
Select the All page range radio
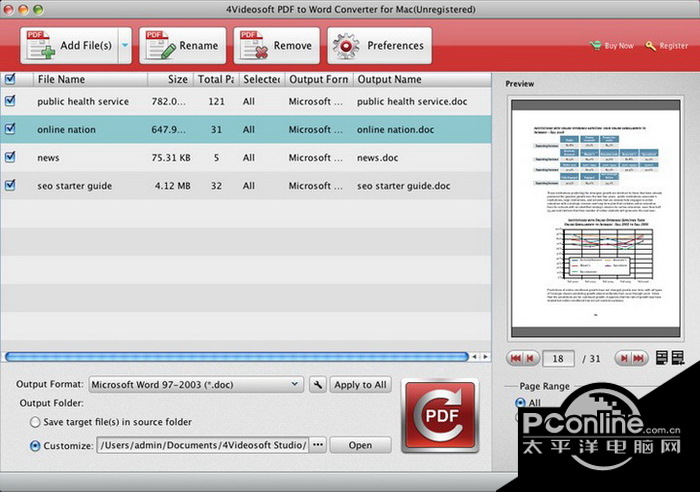click(520, 403)
